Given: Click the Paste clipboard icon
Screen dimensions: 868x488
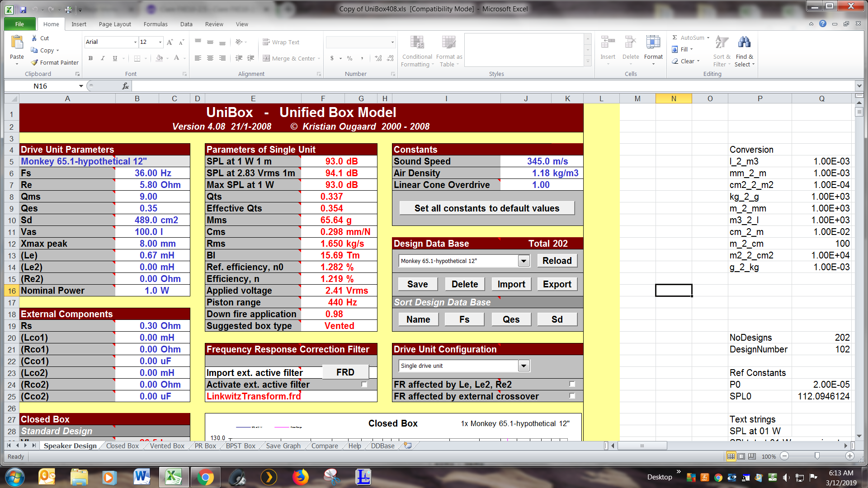Looking at the screenshot, I should coord(17,43).
